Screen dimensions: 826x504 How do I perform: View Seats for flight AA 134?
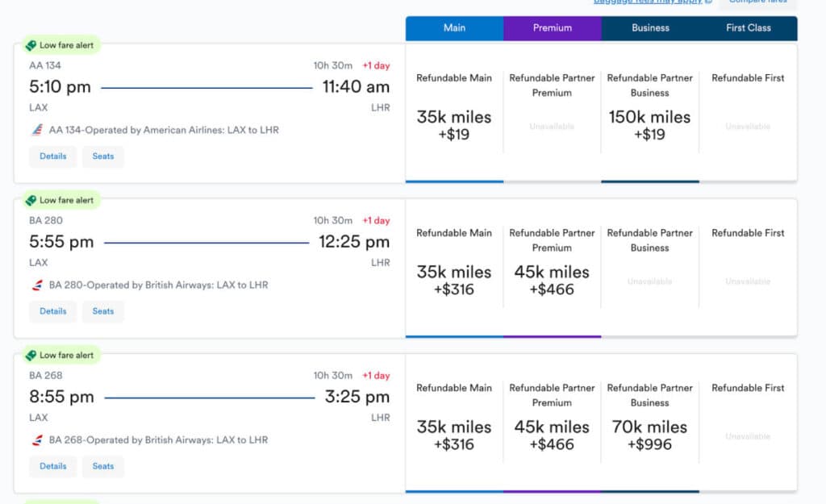[103, 156]
